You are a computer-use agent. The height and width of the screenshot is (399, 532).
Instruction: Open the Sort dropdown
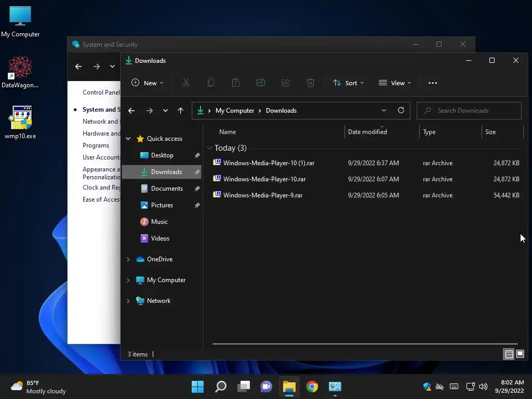pyautogui.click(x=349, y=83)
